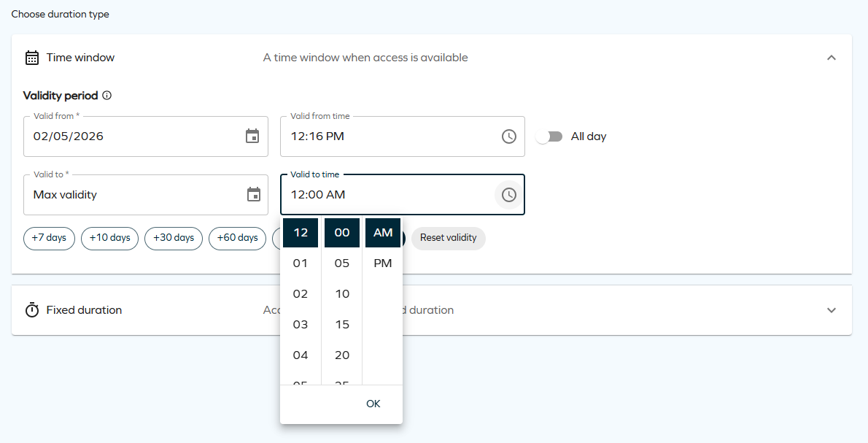
Task: Click the Time window calendar icon
Action: [x=32, y=57]
